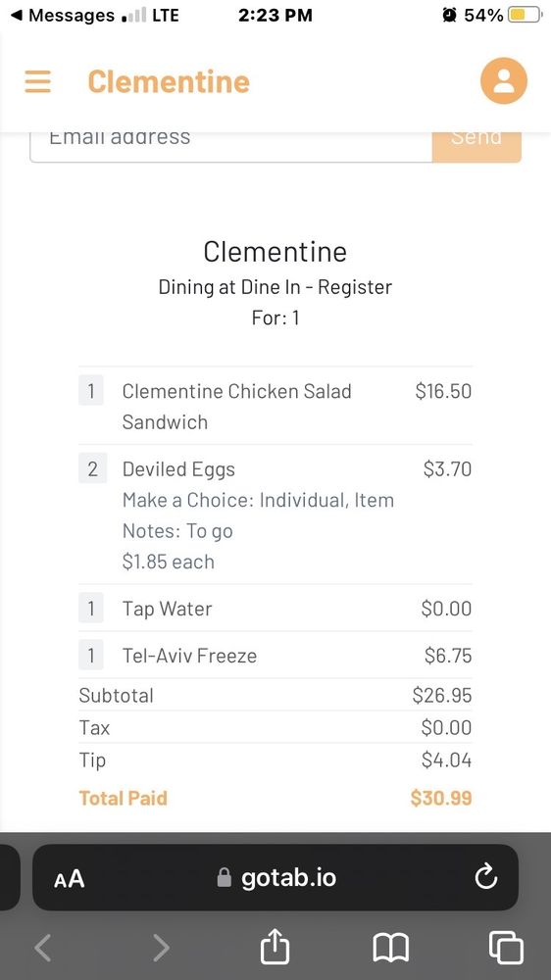Select the Clementine Chicken Salad Sandwich line
Screen dimensions: 551x980
tap(275, 406)
